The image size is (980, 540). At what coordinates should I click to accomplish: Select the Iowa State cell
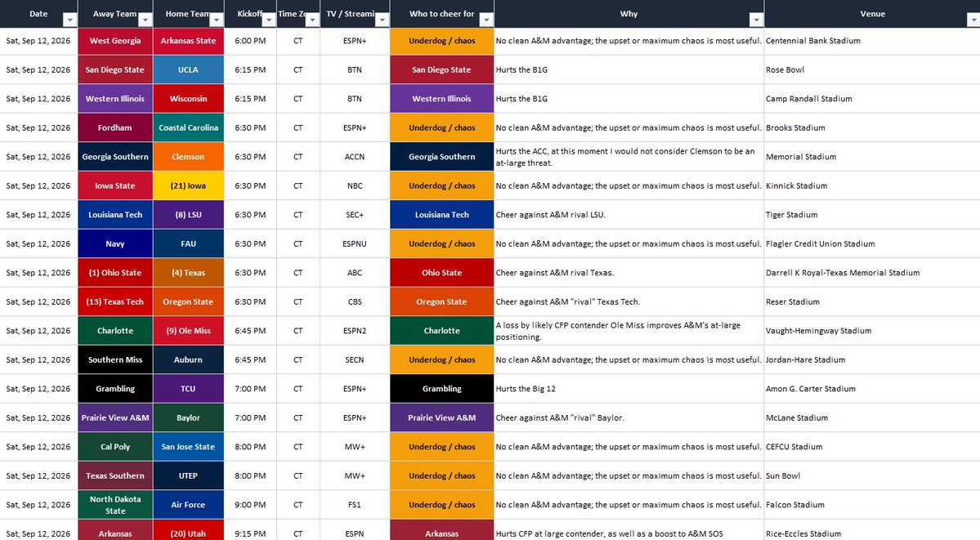click(x=115, y=185)
